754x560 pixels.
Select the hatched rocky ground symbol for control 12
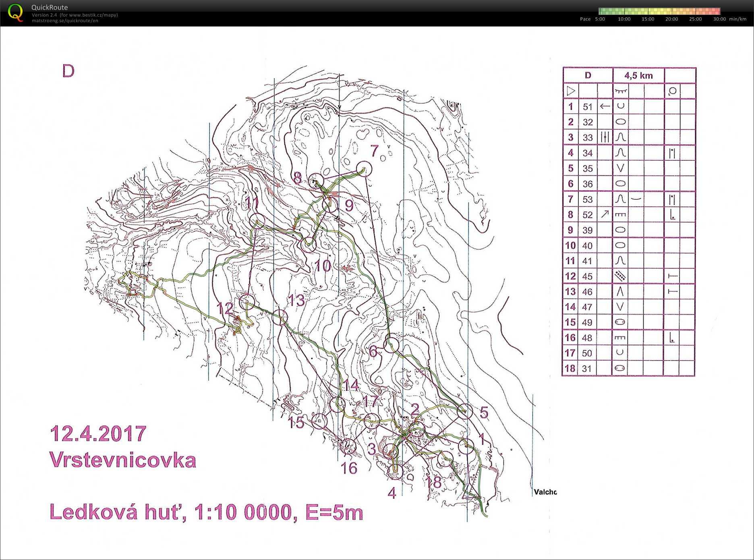coord(620,276)
